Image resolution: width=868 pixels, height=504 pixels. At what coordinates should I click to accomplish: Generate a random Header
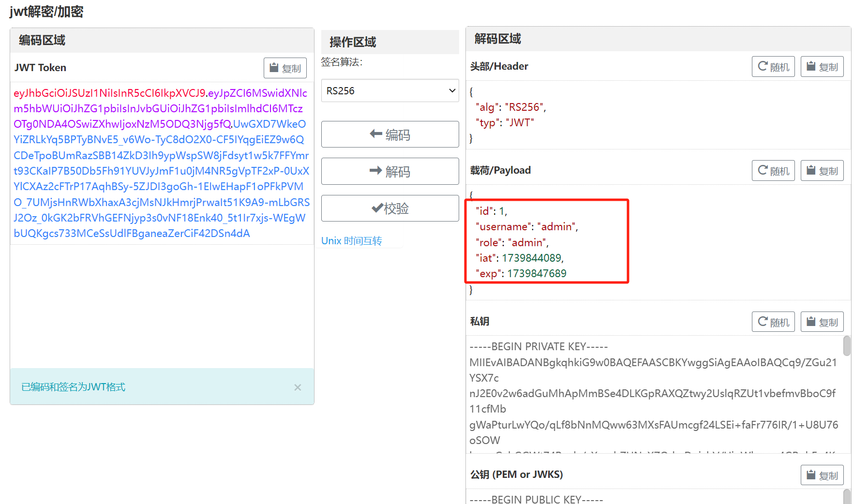click(773, 67)
